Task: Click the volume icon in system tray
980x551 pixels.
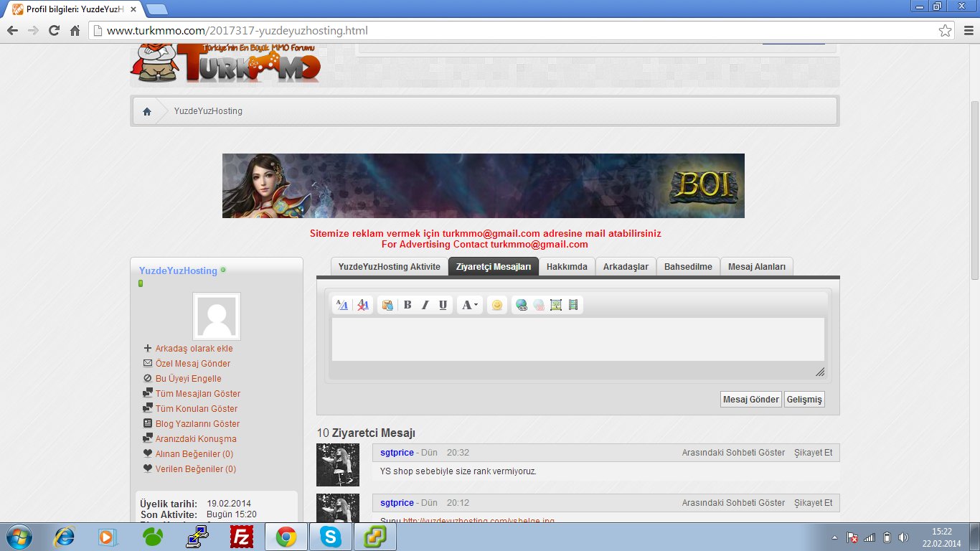Action: pos(903,537)
